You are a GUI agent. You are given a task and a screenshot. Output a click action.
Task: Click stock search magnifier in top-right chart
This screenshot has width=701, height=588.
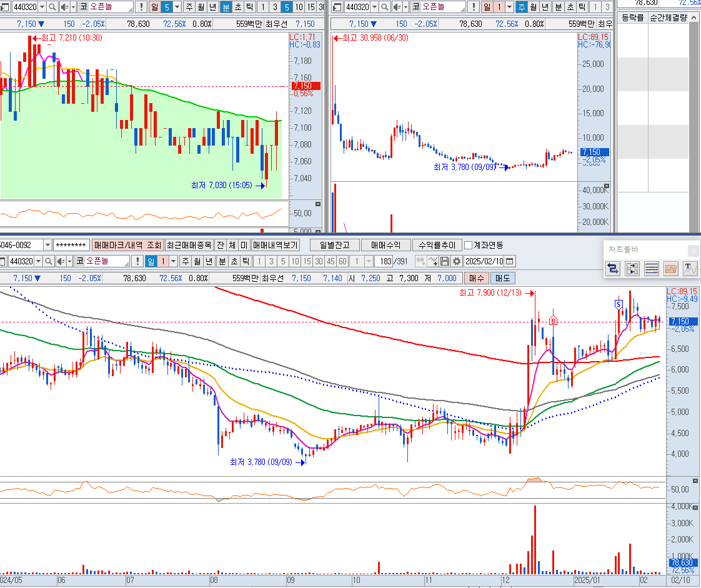click(x=384, y=7)
